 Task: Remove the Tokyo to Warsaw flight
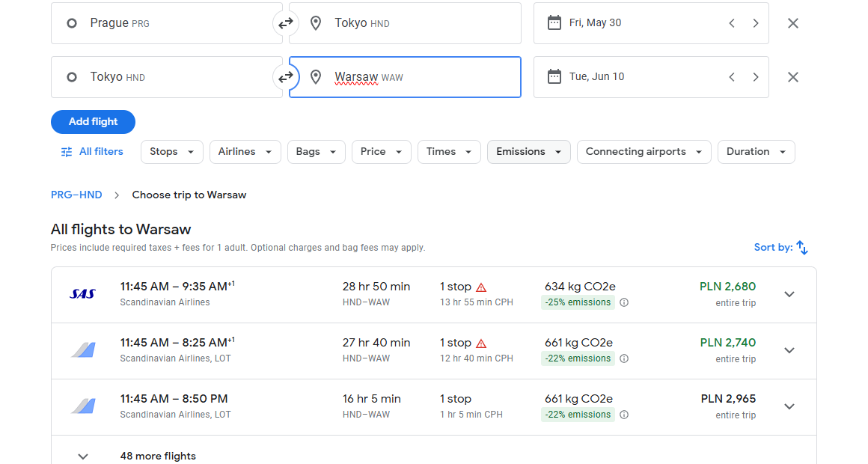pyautogui.click(x=792, y=77)
